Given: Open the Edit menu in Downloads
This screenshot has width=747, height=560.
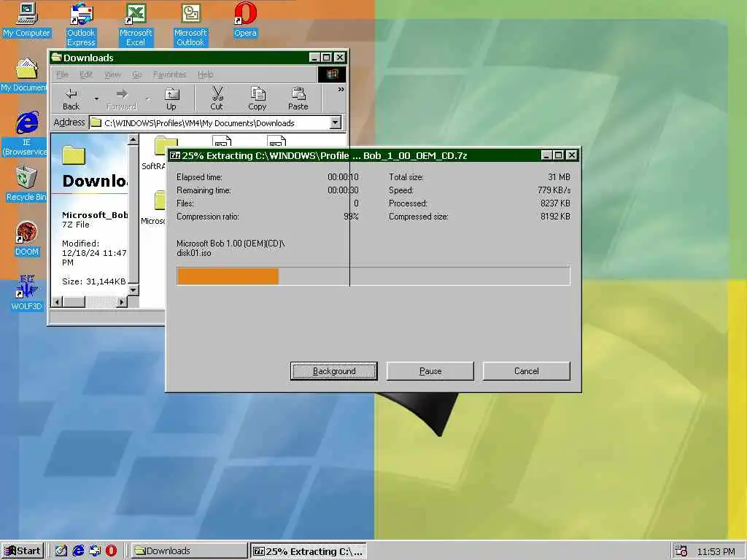Looking at the screenshot, I should coord(86,74).
